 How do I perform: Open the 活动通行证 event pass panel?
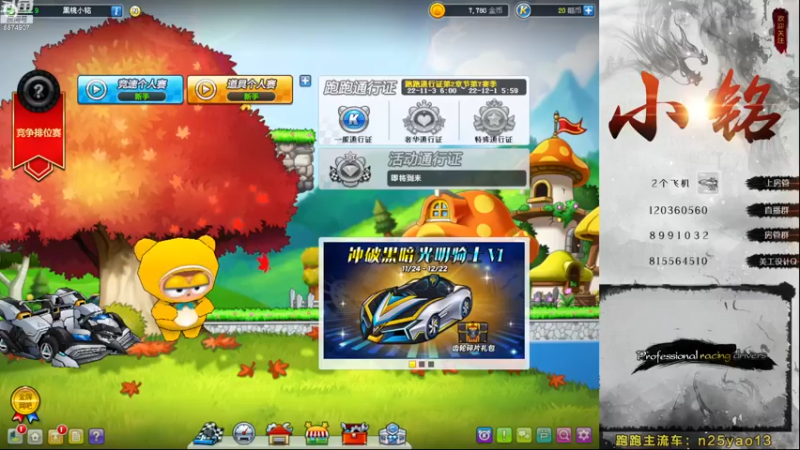(423, 169)
